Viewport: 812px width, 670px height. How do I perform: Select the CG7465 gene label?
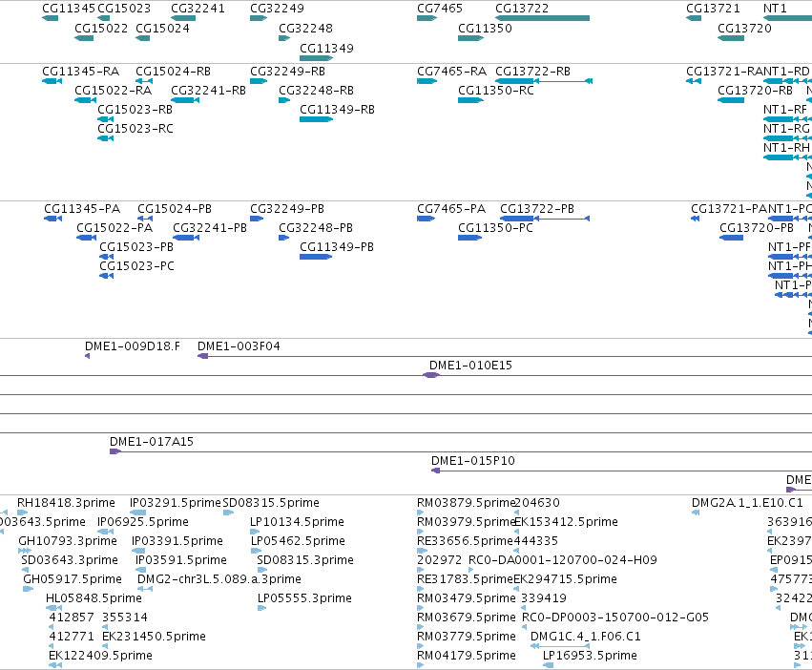click(x=440, y=9)
